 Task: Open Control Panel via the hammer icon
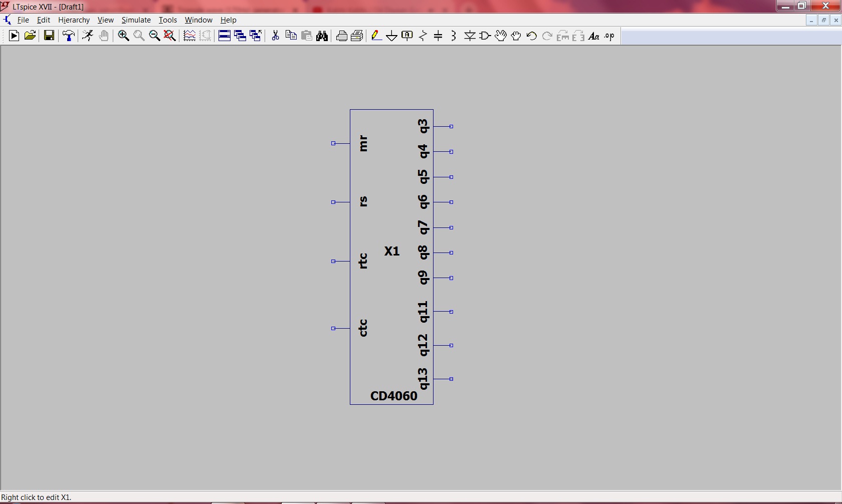(x=69, y=36)
